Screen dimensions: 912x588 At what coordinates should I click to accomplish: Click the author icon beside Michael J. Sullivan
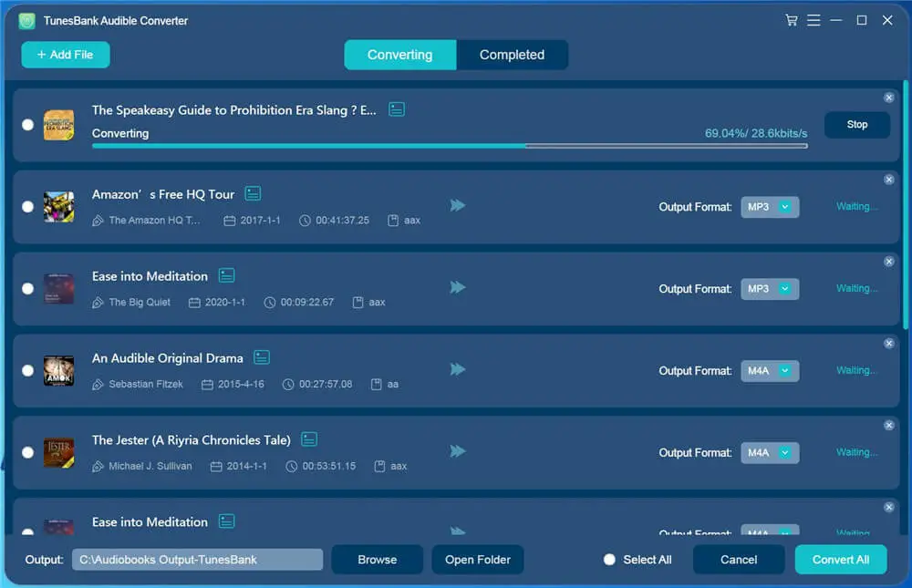click(98, 467)
